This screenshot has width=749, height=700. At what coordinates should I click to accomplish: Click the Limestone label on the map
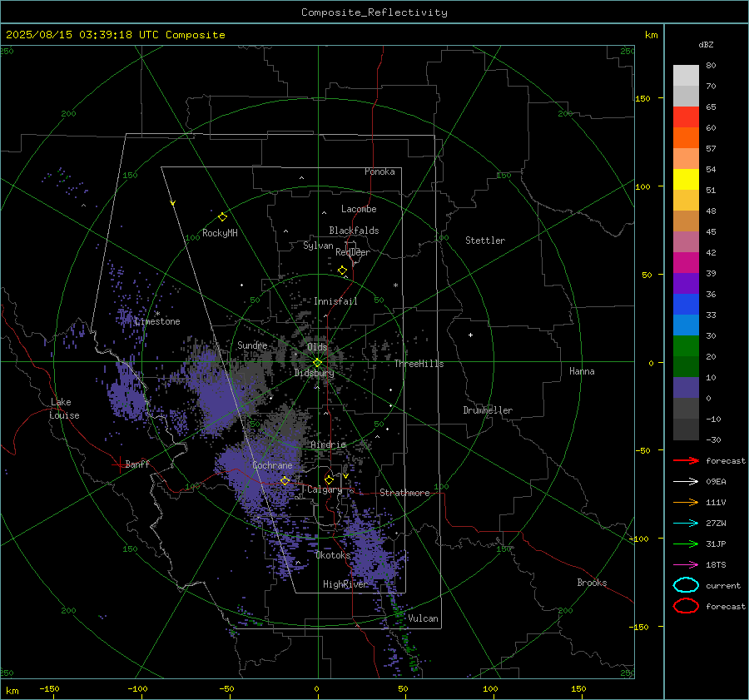coord(157,321)
